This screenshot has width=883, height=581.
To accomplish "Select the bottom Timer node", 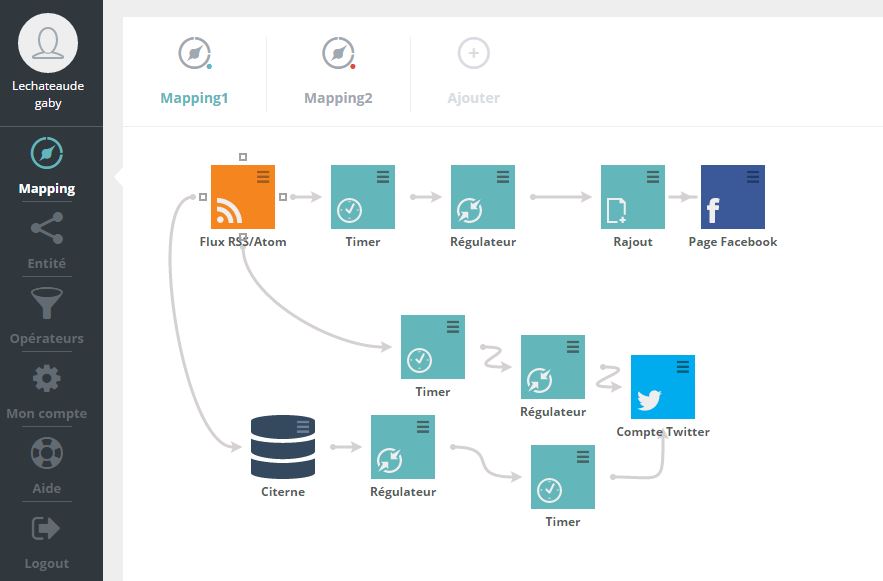I will pos(563,477).
